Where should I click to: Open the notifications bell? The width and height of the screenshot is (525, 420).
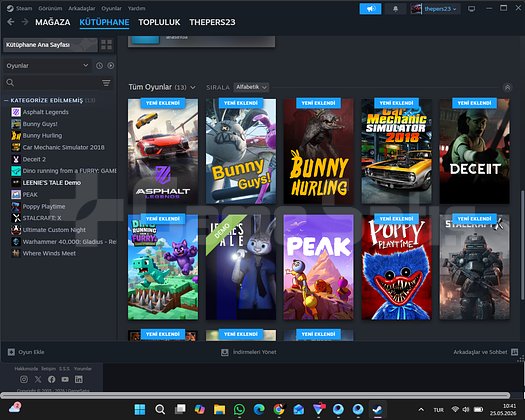395,9
